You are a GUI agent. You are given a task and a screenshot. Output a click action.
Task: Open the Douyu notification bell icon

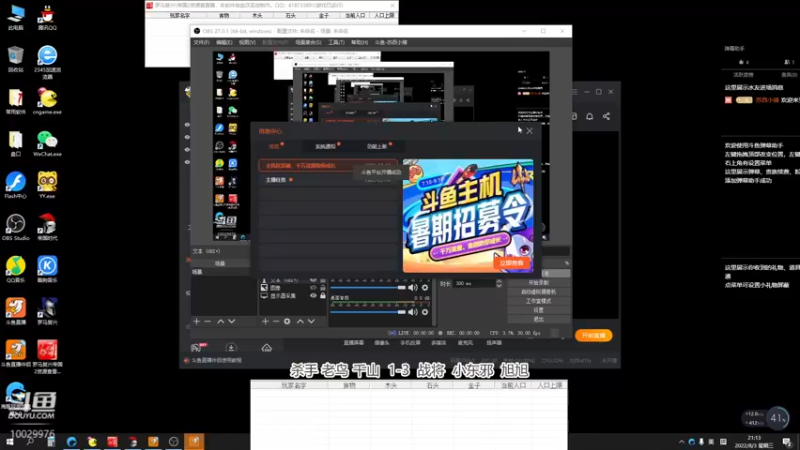pos(589,116)
